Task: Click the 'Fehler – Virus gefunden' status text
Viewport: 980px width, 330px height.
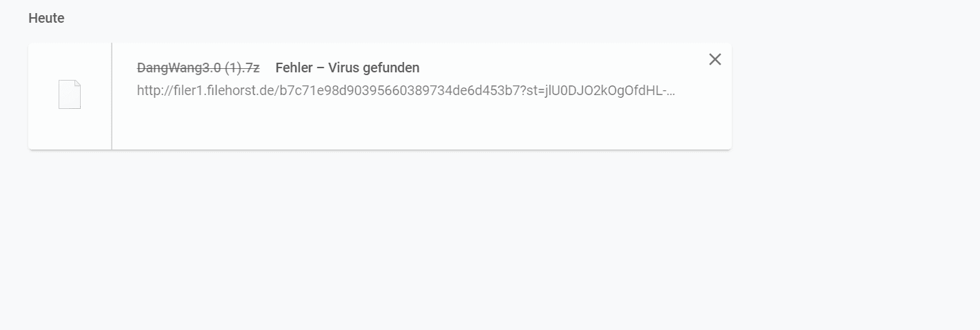Action: (x=348, y=68)
